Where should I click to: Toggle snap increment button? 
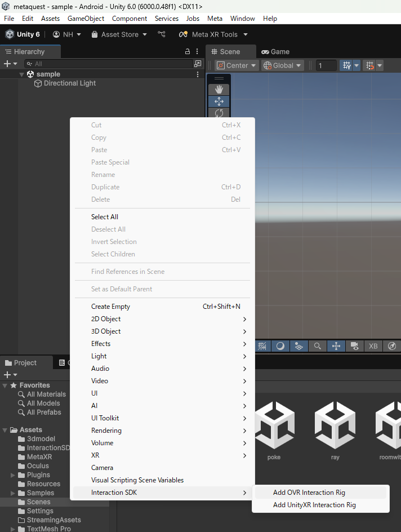(370, 65)
